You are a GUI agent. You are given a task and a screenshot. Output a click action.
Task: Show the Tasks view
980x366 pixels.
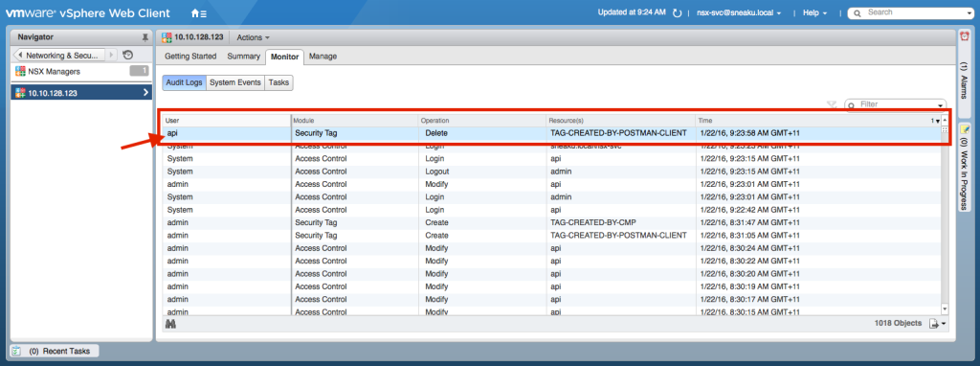coord(278,82)
